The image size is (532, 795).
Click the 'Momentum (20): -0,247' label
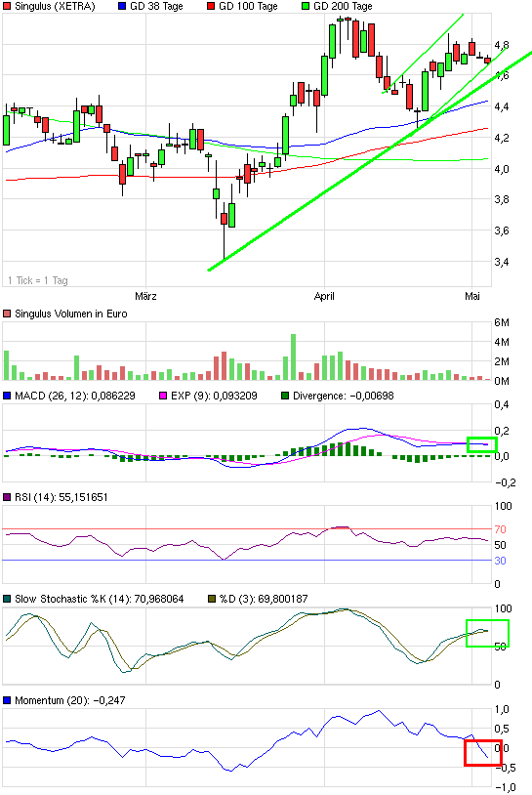click(70, 700)
